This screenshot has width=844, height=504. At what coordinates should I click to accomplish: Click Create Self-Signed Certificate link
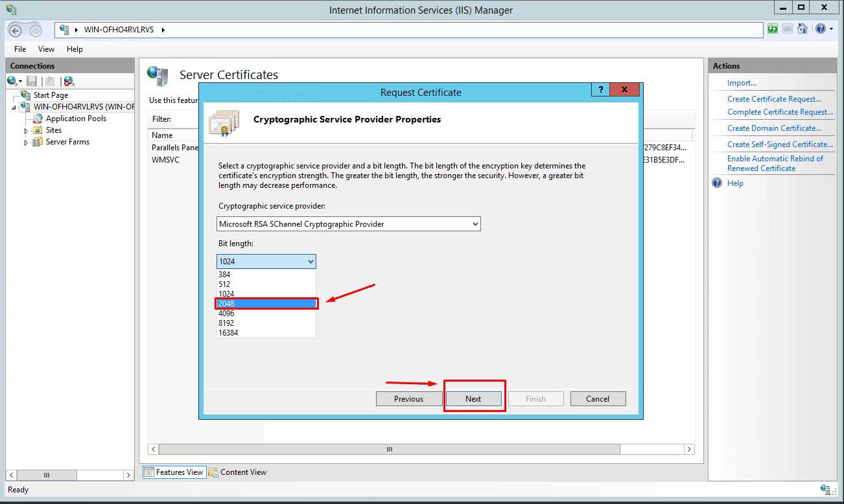coord(780,144)
